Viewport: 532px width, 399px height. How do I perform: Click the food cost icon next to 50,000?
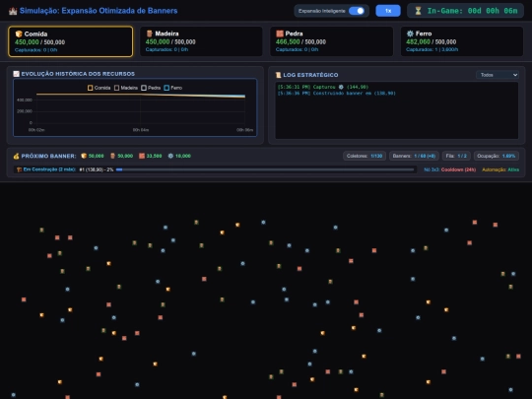(84, 156)
